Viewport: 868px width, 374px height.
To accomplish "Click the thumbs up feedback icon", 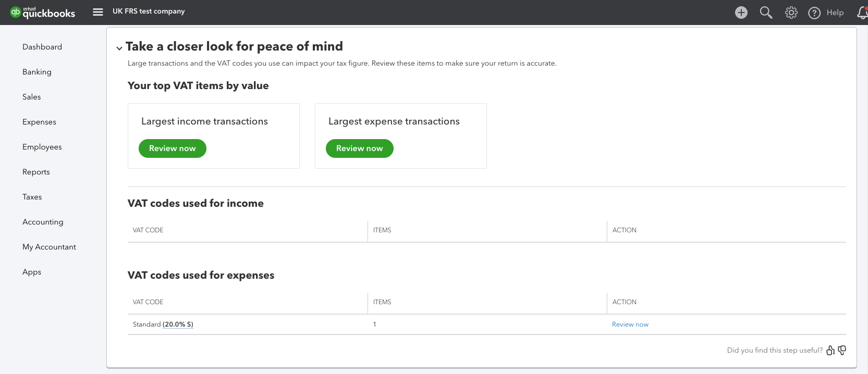I will (830, 350).
